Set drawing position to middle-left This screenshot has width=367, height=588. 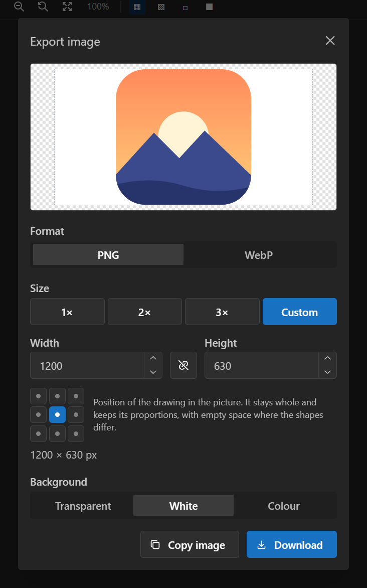pos(38,415)
